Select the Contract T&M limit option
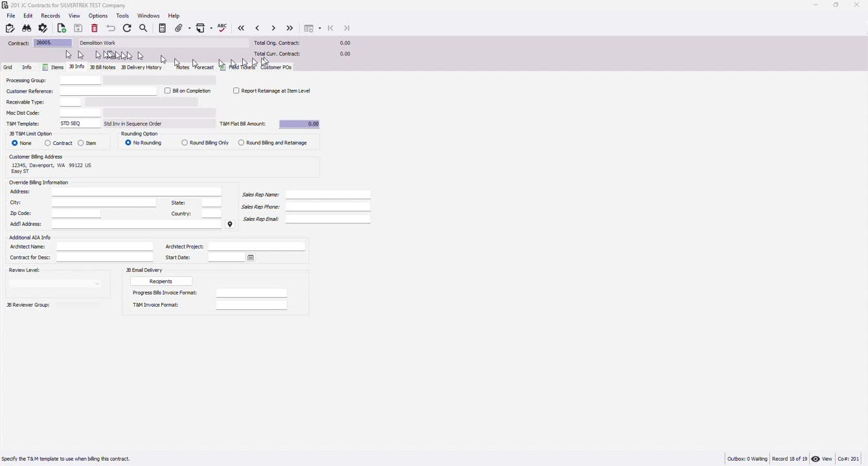This screenshot has width=868, height=466. coord(48,143)
